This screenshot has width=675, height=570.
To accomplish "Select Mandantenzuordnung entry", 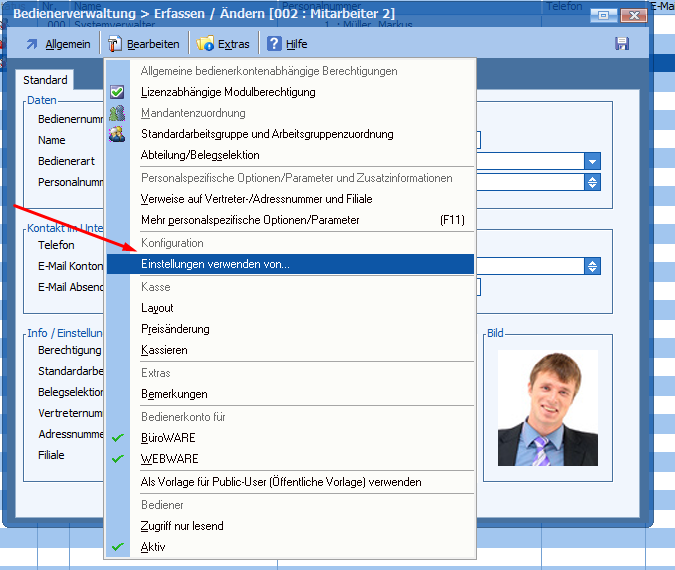I will coord(193,113).
